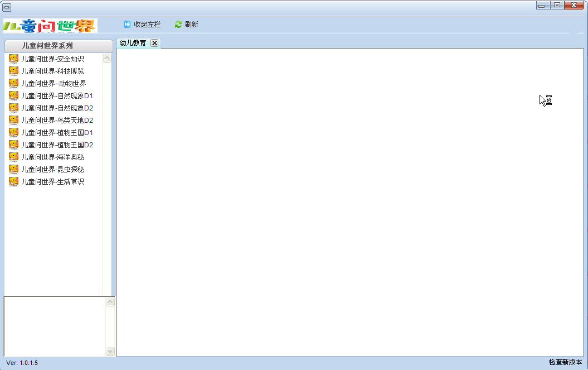Screen dimensions: 588x370
Task: Click the 收起左栏 collapse arrow icon
Action: pos(127,25)
